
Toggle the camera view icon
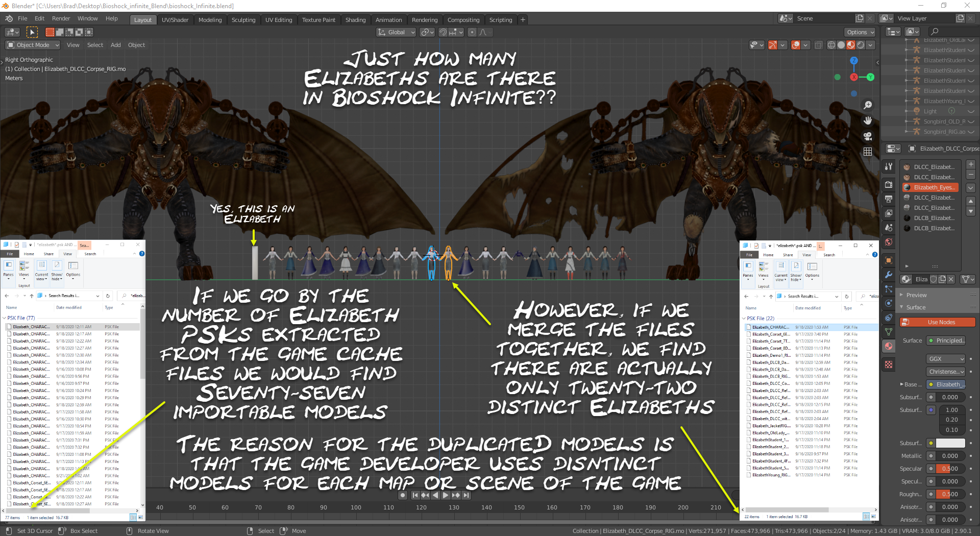click(x=868, y=136)
